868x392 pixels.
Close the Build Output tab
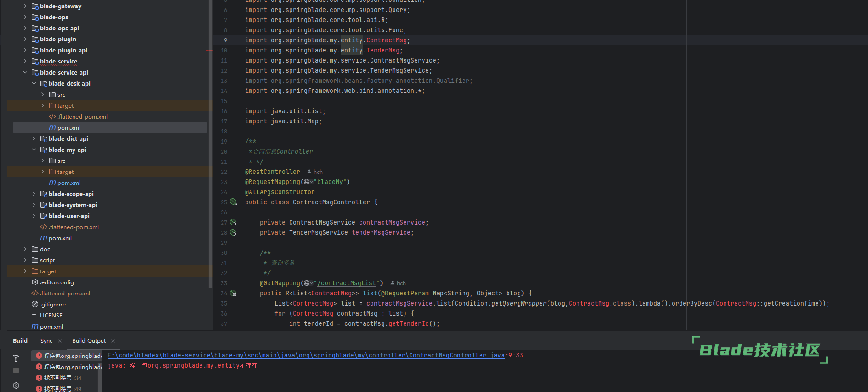(x=113, y=341)
